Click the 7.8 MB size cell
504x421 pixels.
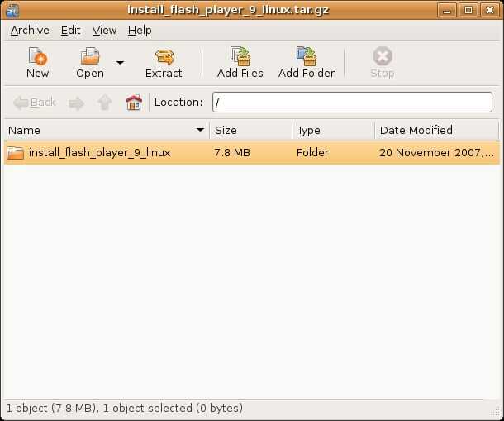232,152
